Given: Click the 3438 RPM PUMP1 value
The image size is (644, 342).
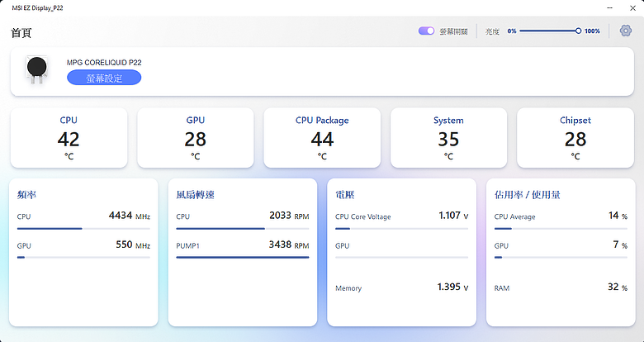Looking at the screenshot, I should (289, 245).
